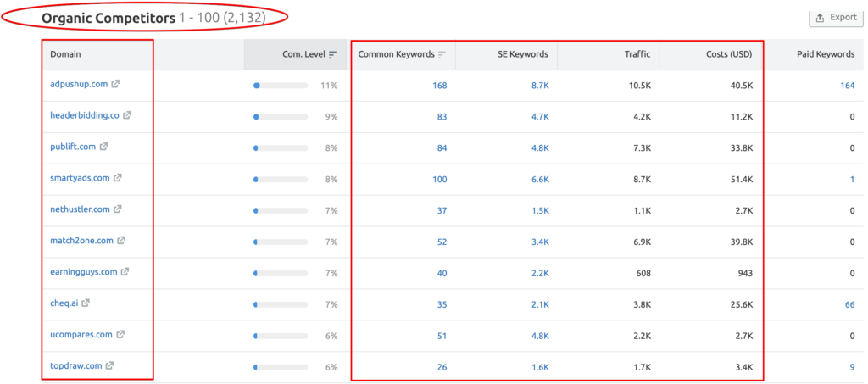Open adpushup.com SE keywords value 8.7K
The image size is (868, 384).
(x=540, y=86)
